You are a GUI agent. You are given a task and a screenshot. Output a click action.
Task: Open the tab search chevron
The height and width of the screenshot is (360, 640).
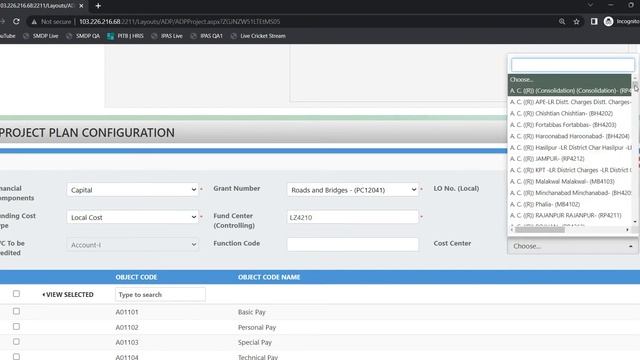pos(590,5)
